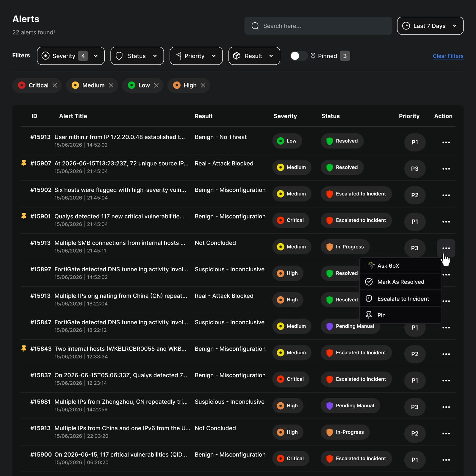Click 'On 2026-06-15, 117 critical vulnerabilities (QID...' title
This screenshot has width=476, height=476.
click(x=121, y=455)
